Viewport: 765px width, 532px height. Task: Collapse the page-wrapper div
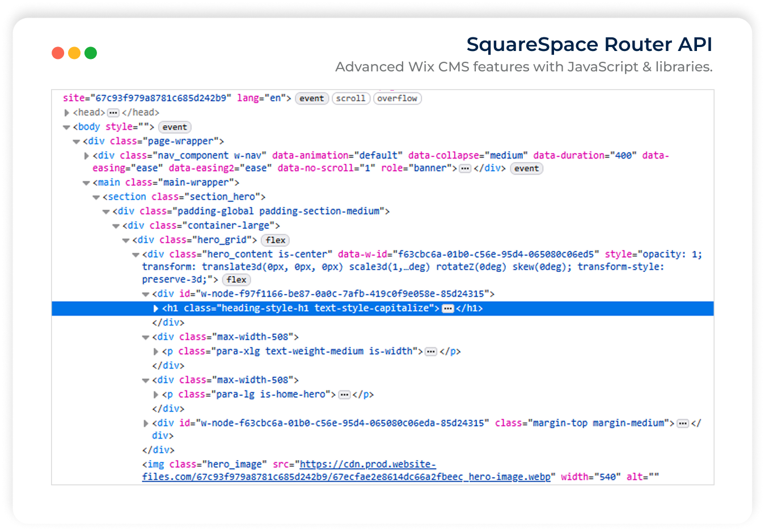click(x=76, y=142)
